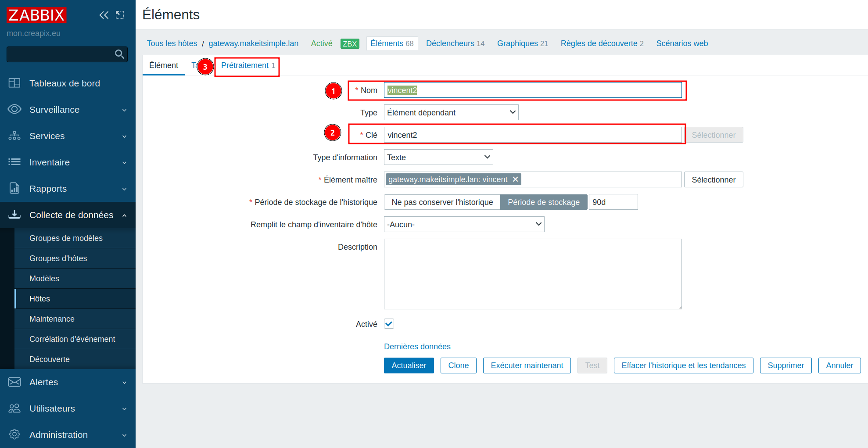Click into the Description text area
868x448 pixels.
[x=532, y=274]
